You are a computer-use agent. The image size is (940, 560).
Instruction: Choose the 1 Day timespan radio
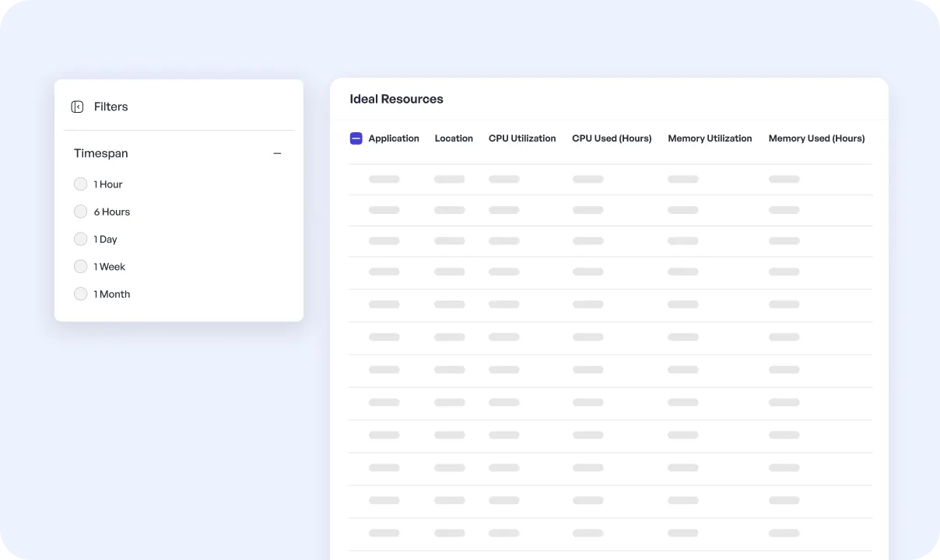pos(80,239)
